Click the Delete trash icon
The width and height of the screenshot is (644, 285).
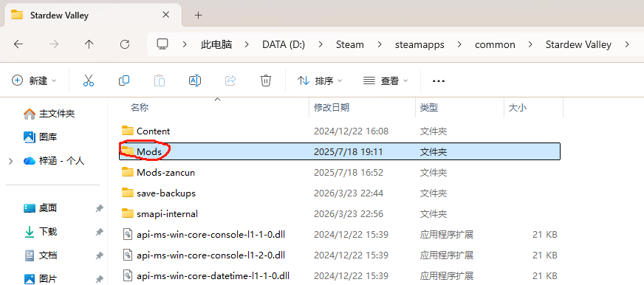[x=266, y=80]
